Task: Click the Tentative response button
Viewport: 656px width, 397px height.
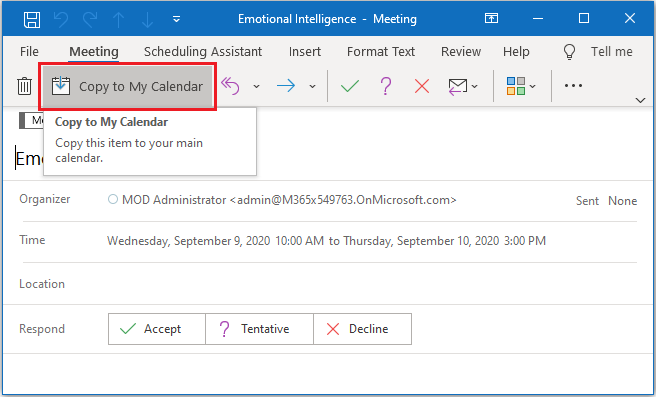Action: tap(259, 329)
